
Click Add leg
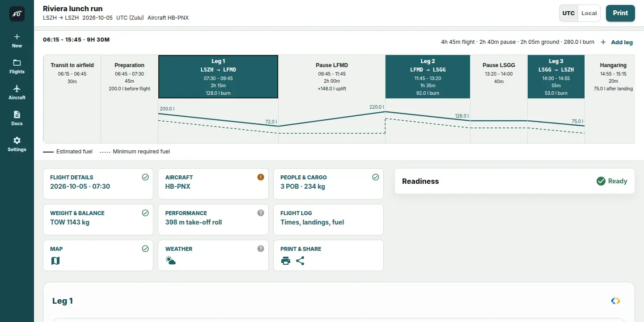tap(617, 42)
